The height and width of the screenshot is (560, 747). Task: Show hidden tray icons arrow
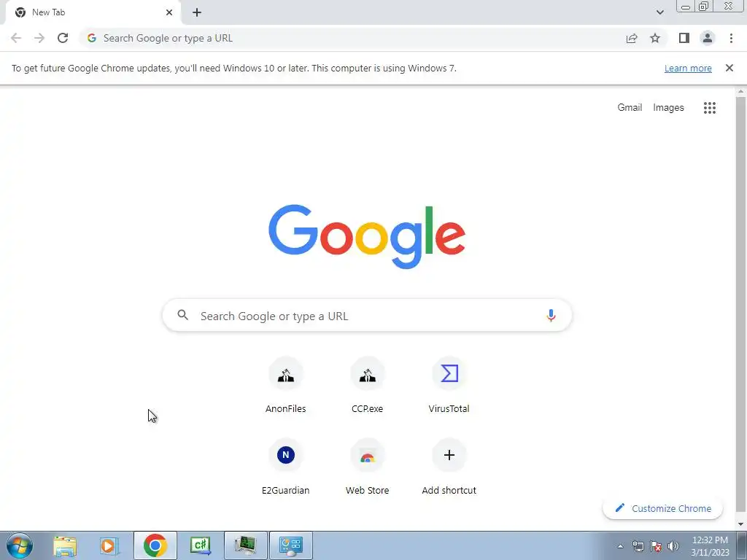coord(620,546)
